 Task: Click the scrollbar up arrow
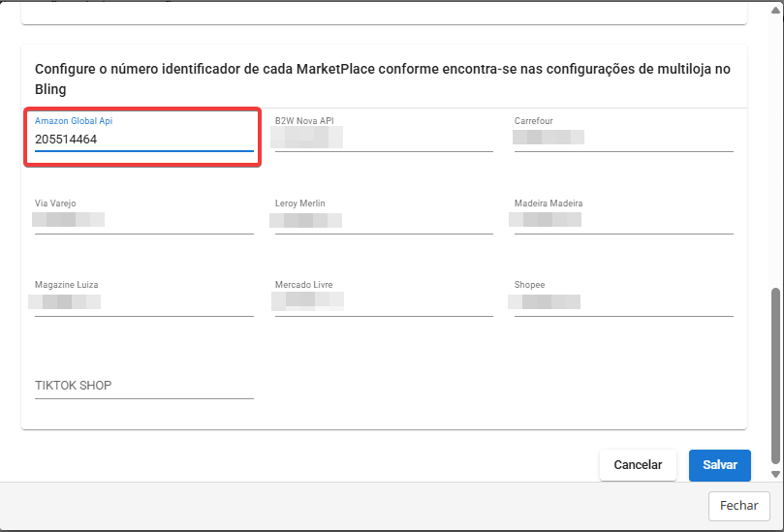(775, 10)
